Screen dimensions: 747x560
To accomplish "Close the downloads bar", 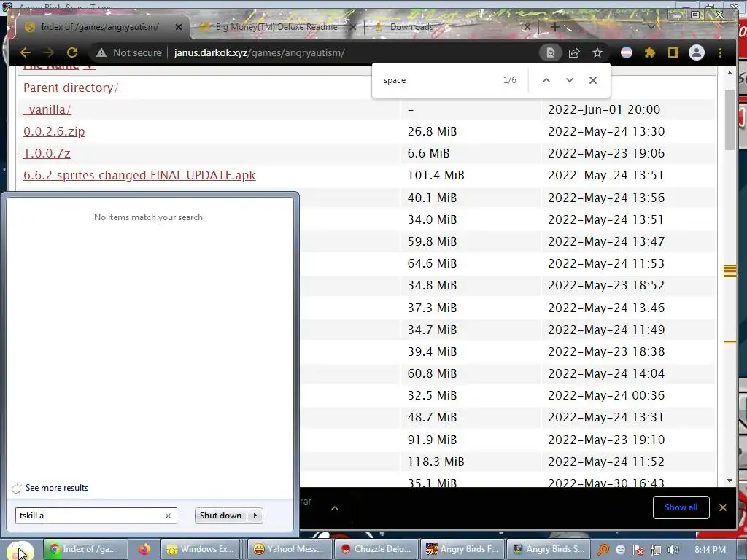I will [723, 507].
